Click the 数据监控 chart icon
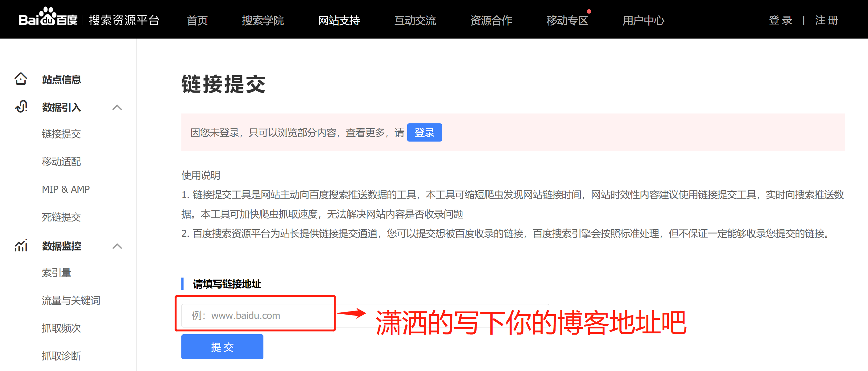Viewport: 868px width, 371px height. (21, 246)
